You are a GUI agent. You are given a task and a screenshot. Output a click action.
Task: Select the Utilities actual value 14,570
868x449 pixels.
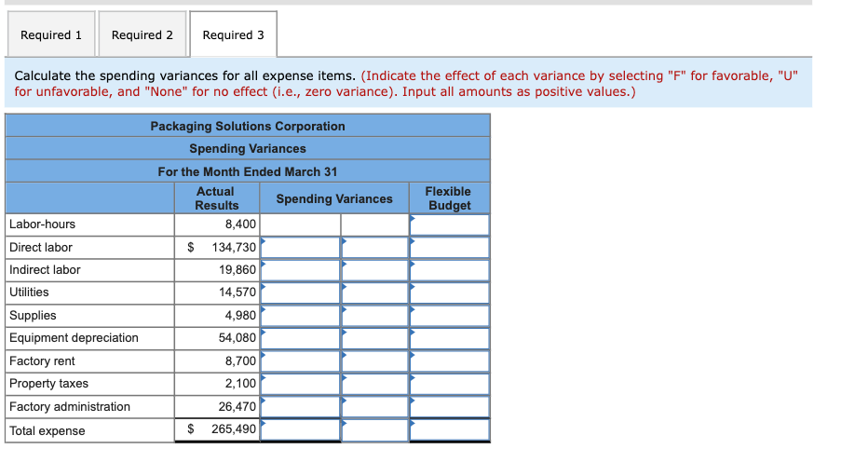[x=237, y=293]
